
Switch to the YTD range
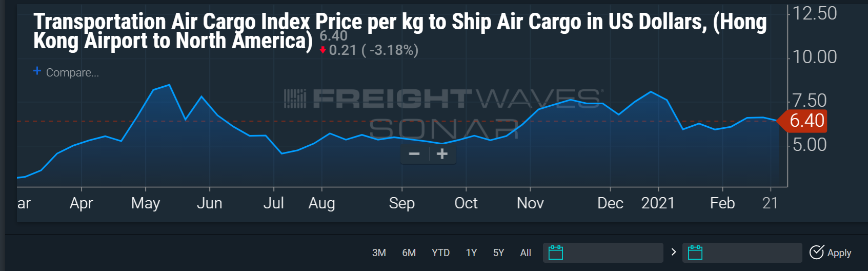coord(440,253)
